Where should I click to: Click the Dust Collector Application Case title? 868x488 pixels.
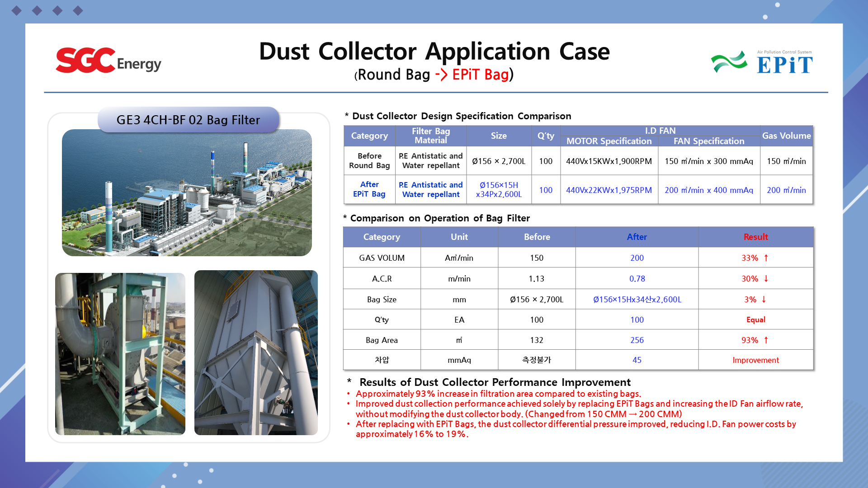click(x=434, y=52)
